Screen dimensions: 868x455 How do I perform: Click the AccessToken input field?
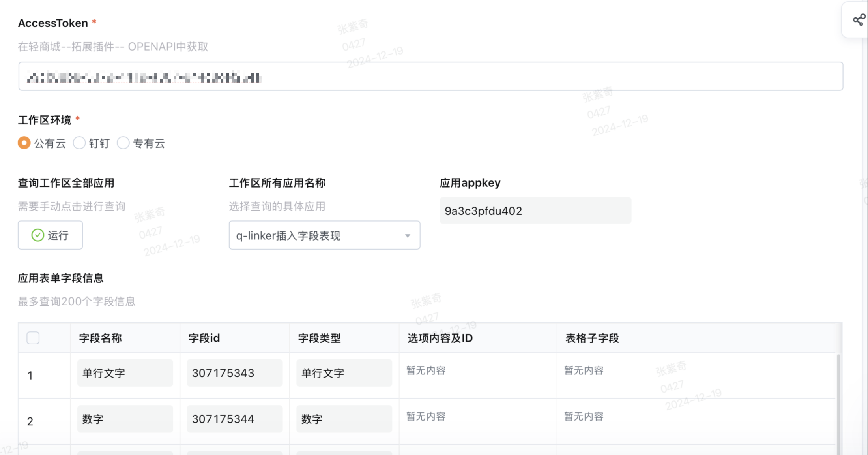click(x=430, y=76)
